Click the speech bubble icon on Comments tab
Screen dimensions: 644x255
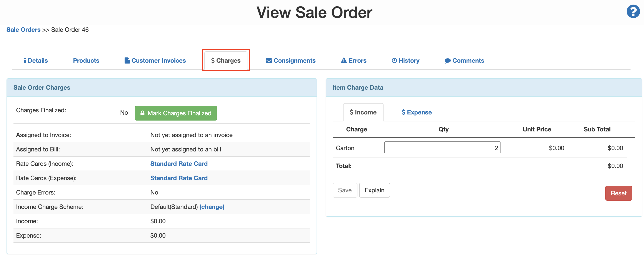tap(447, 60)
